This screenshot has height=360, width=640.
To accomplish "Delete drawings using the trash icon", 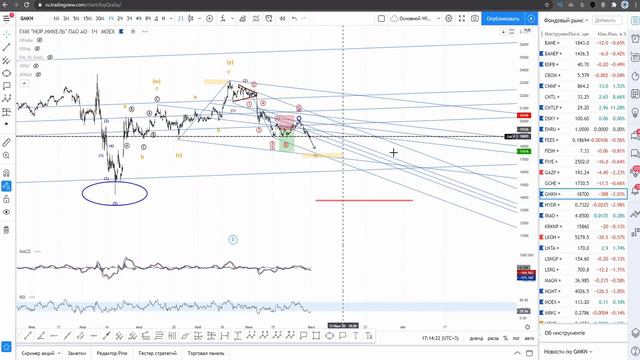I will point(7,230).
